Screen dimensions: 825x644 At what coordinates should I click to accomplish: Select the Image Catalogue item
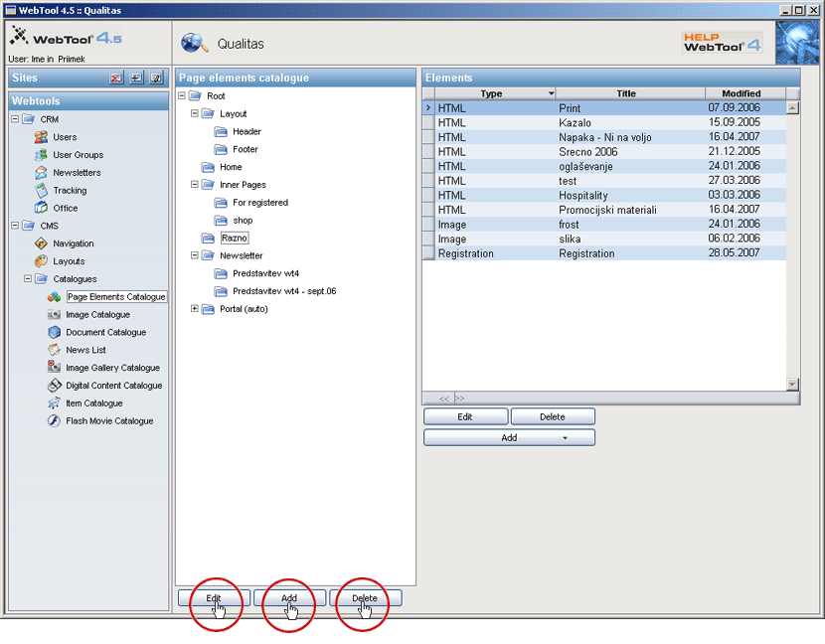coord(97,315)
